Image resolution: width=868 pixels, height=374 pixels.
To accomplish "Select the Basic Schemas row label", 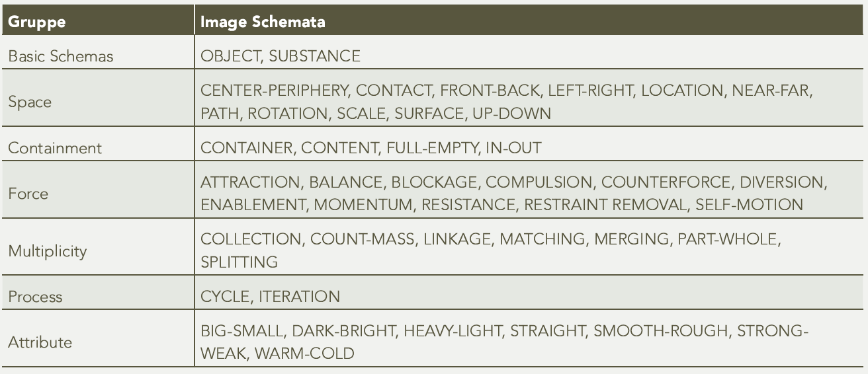I will (61, 56).
